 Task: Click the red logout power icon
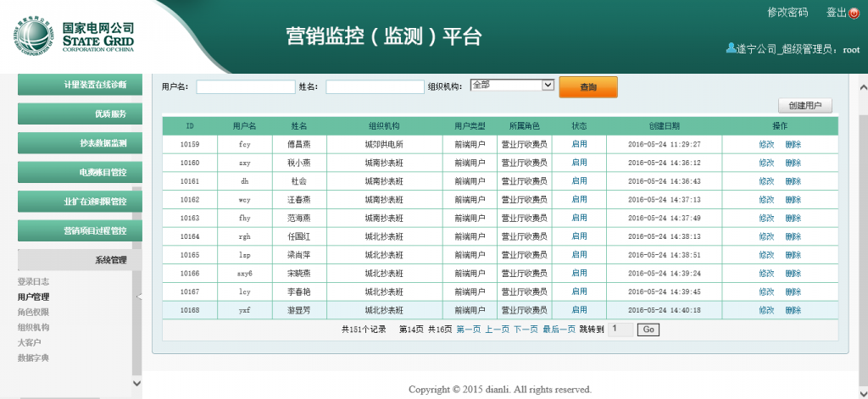(854, 14)
